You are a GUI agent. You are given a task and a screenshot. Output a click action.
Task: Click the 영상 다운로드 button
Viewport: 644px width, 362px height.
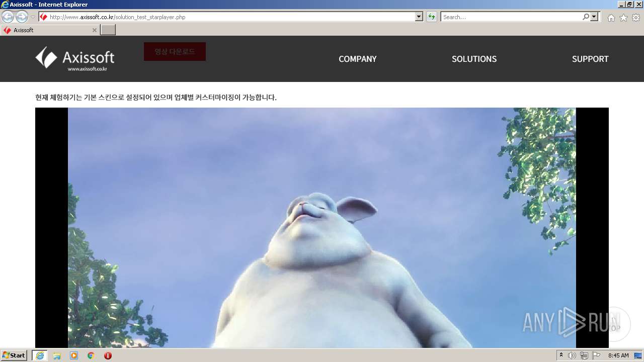(175, 51)
